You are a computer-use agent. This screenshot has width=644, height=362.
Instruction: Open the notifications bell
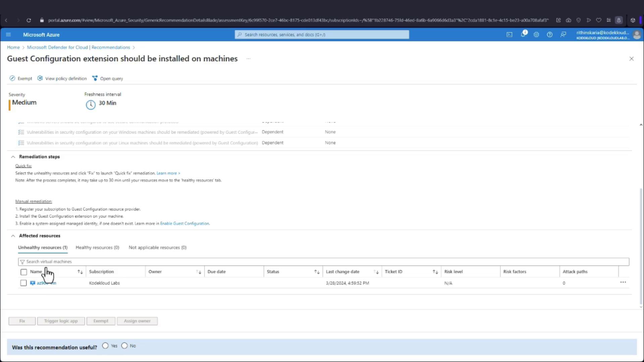click(523, 35)
